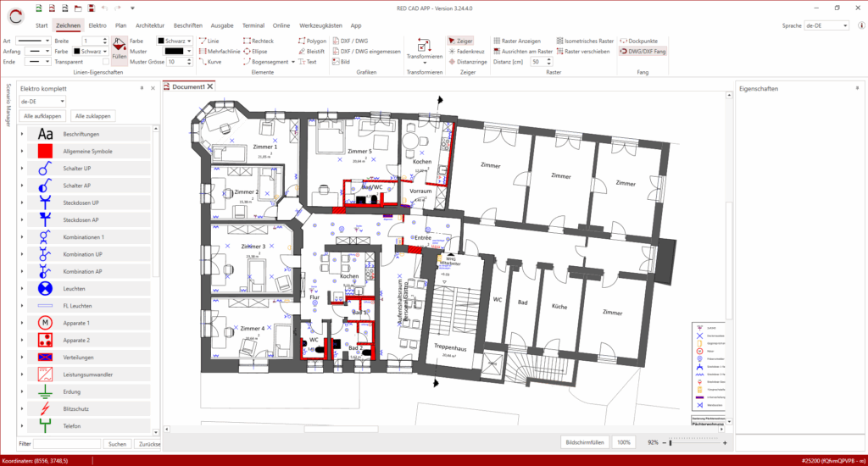
Task: Open the Art line style dropdown
Action: coord(33,41)
